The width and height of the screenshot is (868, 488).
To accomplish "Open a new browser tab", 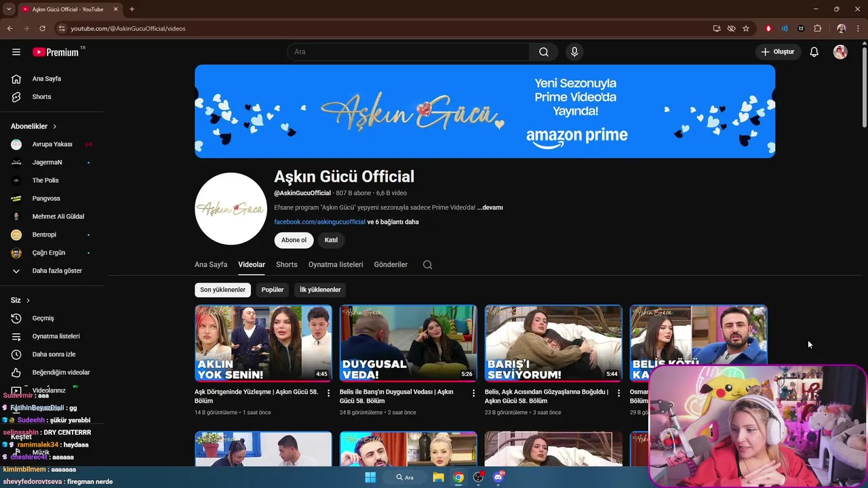I will tap(132, 9).
